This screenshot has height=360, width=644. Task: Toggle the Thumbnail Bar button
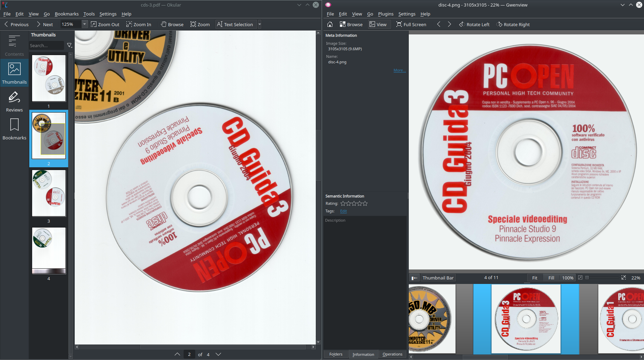[438, 278]
